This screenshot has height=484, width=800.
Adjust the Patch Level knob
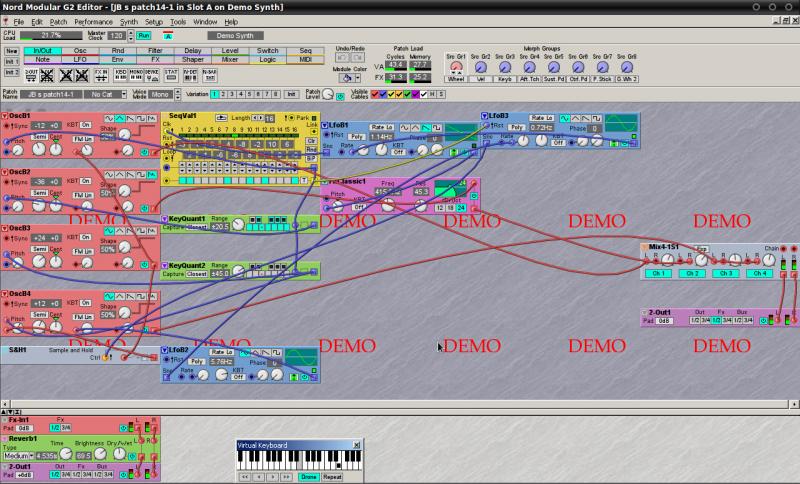pyautogui.click(x=328, y=94)
